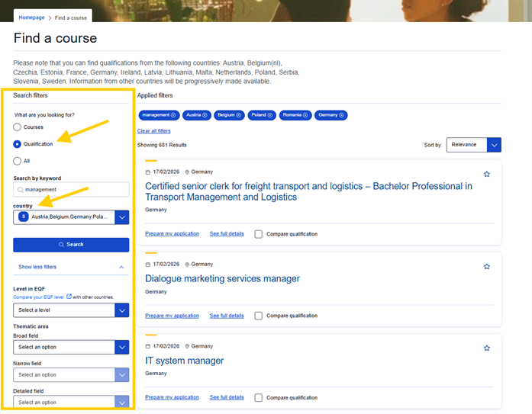The height and width of the screenshot is (414, 532).
Task: Star the Certified senior clerk result
Action: click(x=487, y=175)
